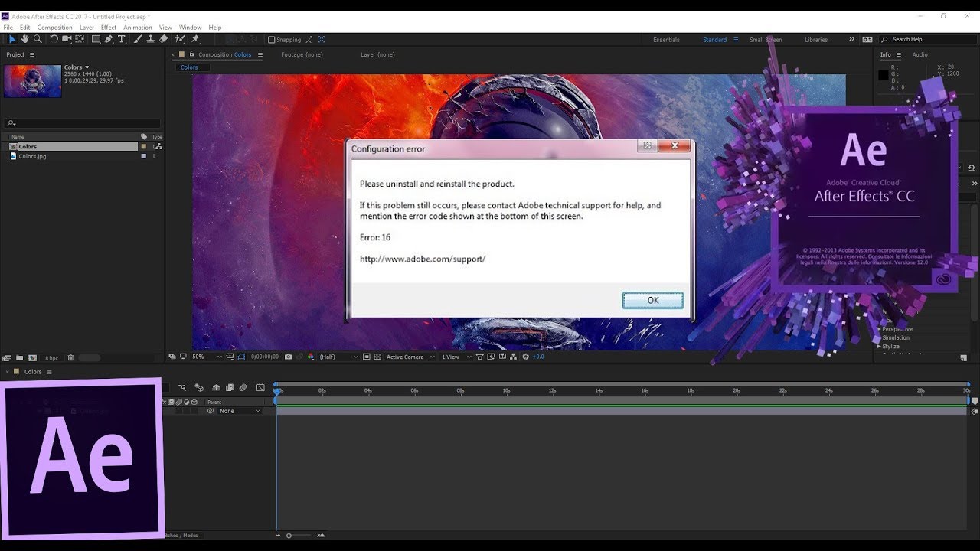Enable the Snapping checkbox
The width and height of the screenshot is (980, 551).
click(x=271, y=40)
